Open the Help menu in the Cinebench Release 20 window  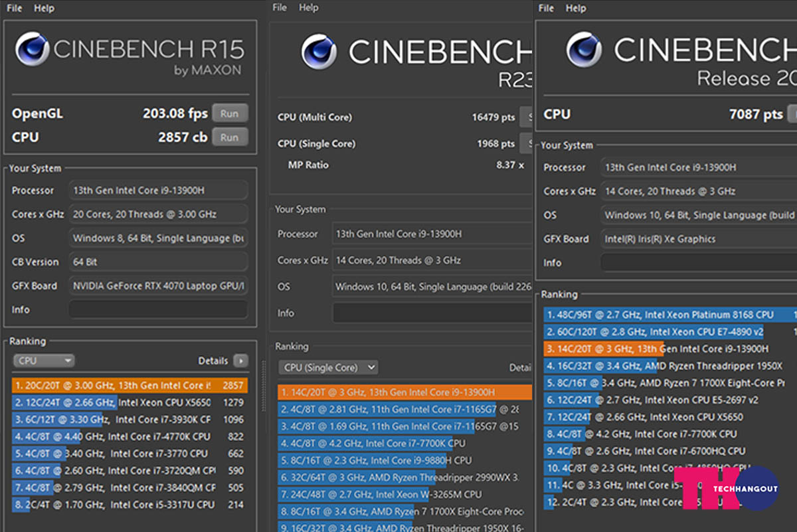(x=575, y=9)
